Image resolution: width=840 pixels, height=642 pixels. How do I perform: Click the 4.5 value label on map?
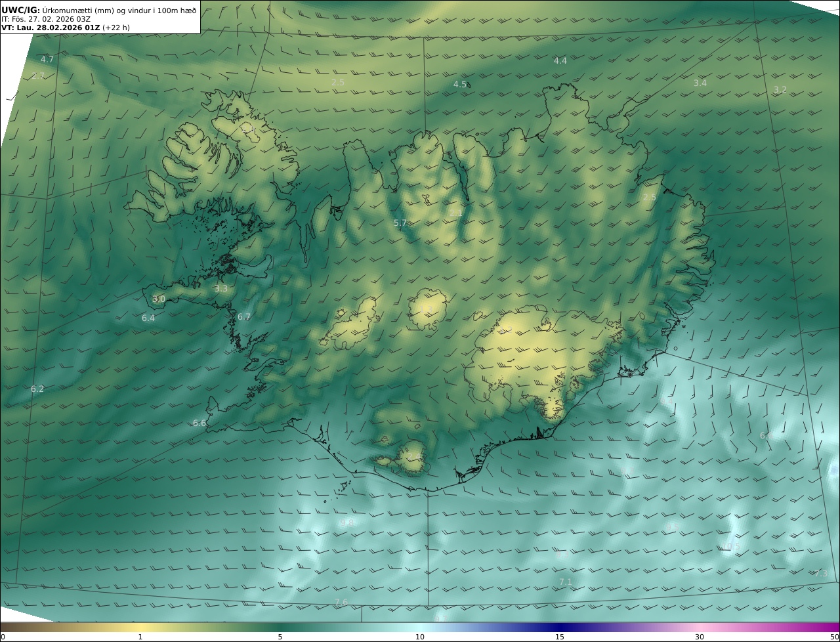460,85
